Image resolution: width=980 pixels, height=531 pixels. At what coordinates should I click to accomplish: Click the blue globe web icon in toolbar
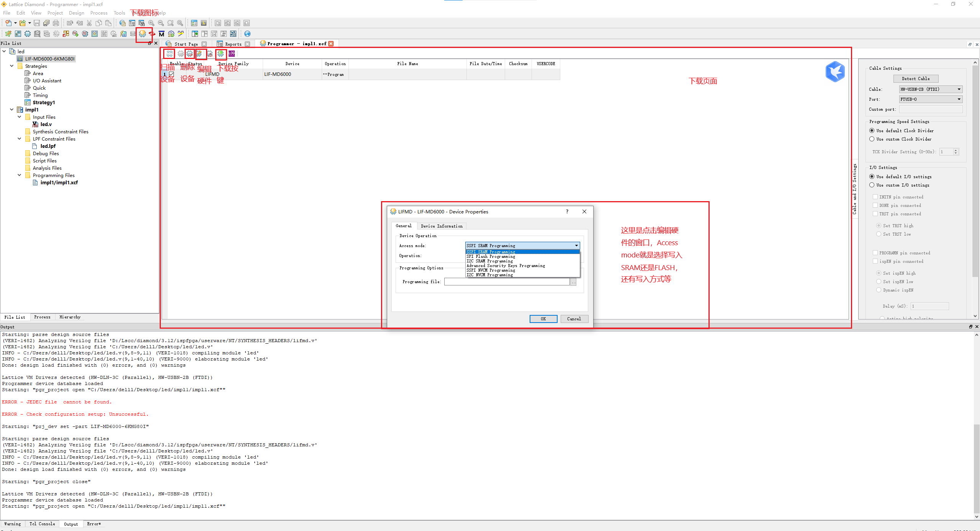pos(247,34)
